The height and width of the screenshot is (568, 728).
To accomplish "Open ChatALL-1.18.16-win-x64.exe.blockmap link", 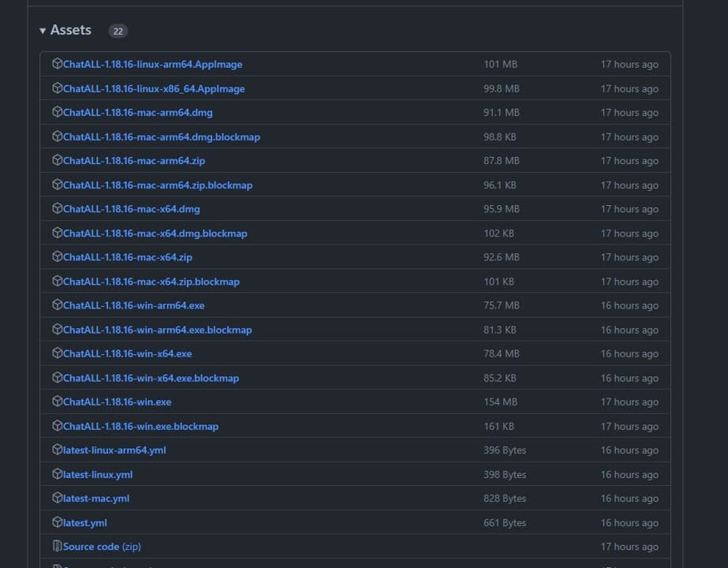I will (151, 379).
